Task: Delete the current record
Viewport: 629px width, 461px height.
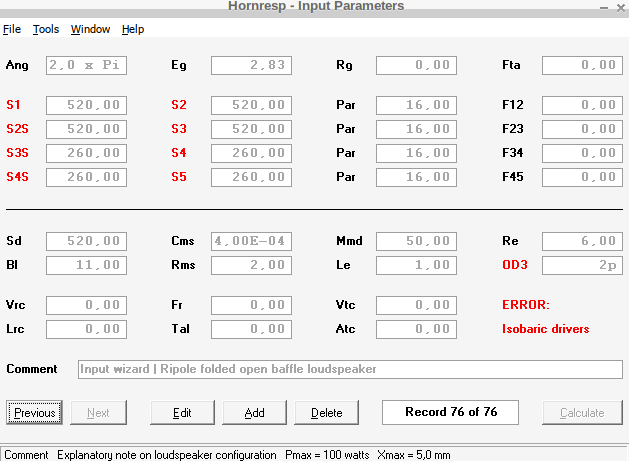Action: [x=327, y=412]
